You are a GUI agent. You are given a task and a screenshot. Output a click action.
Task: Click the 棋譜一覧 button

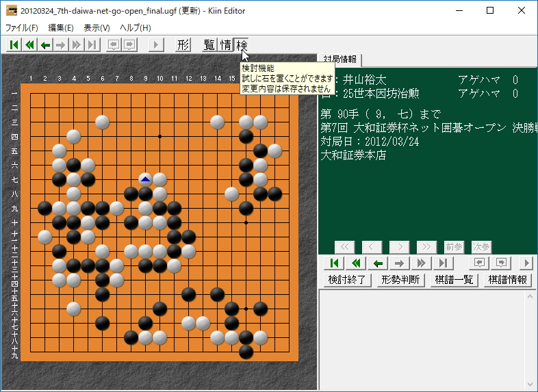click(454, 280)
